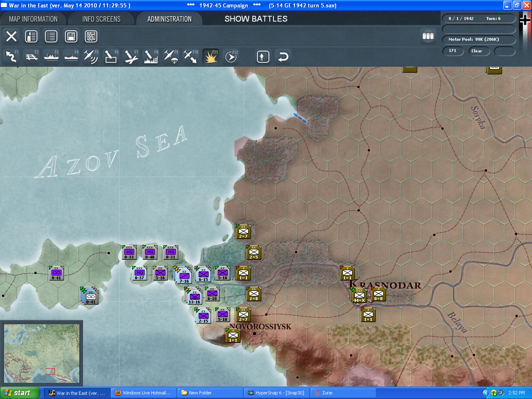Click the Krasnodar city label
The width and height of the screenshot is (532, 399).
[385, 285]
